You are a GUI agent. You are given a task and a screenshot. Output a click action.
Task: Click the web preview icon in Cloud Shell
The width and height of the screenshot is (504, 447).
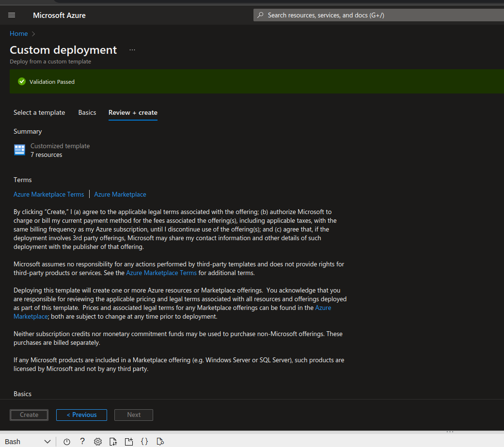(160, 442)
